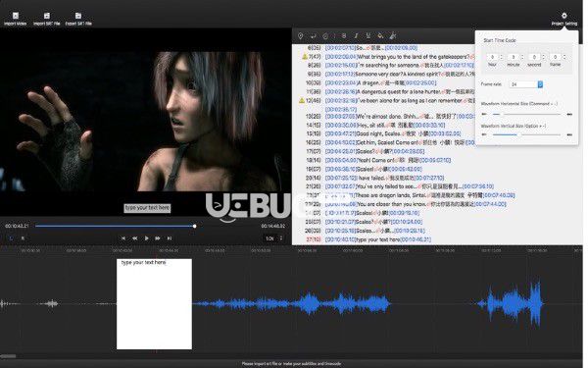
Task: Click 'type your text here' overlay on video
Action: click(x=147, y=208)
